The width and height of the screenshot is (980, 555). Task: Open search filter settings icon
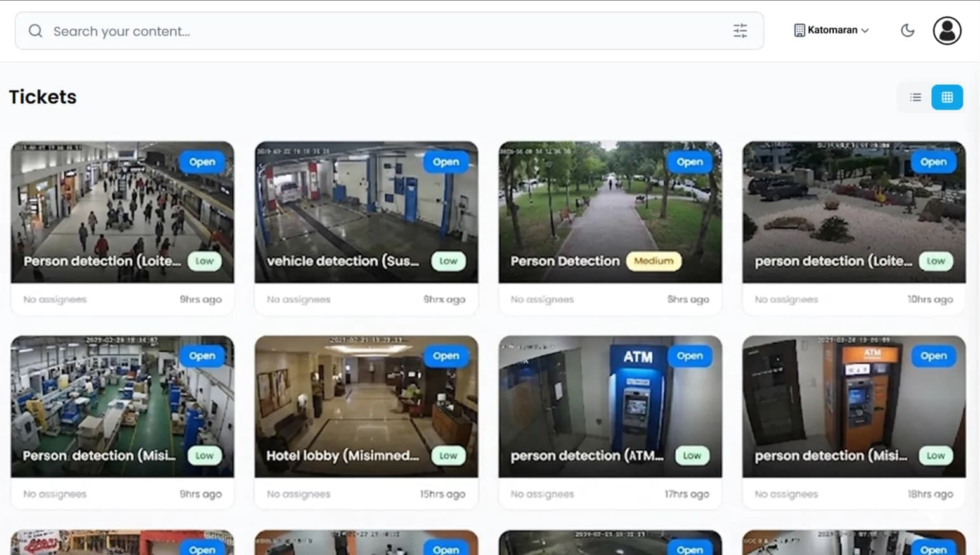(740, 31)
